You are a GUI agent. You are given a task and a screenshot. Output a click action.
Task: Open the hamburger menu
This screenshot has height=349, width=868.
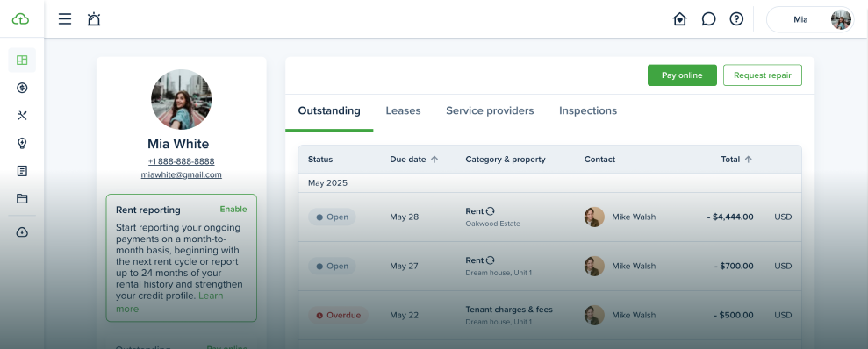click(65, 19)
